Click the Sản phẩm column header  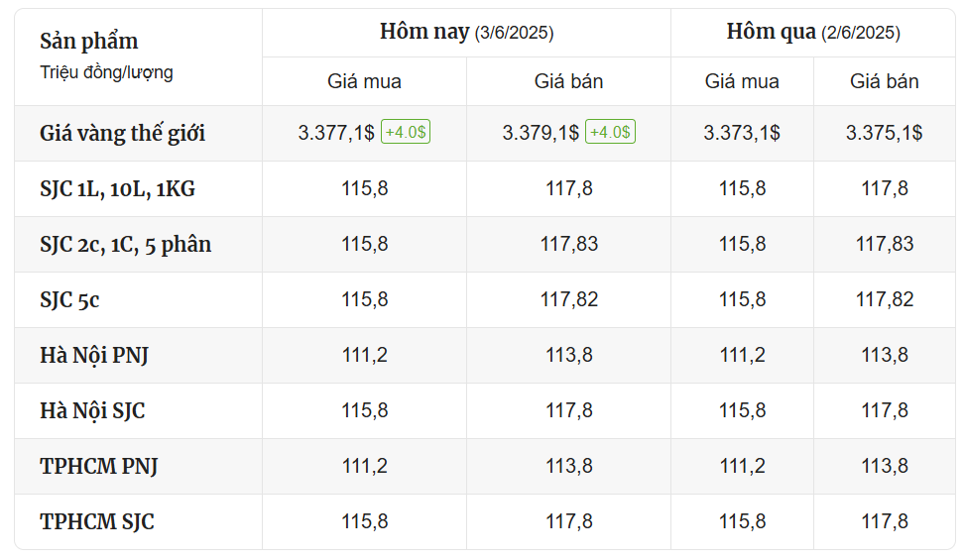[x=89, y=42]
